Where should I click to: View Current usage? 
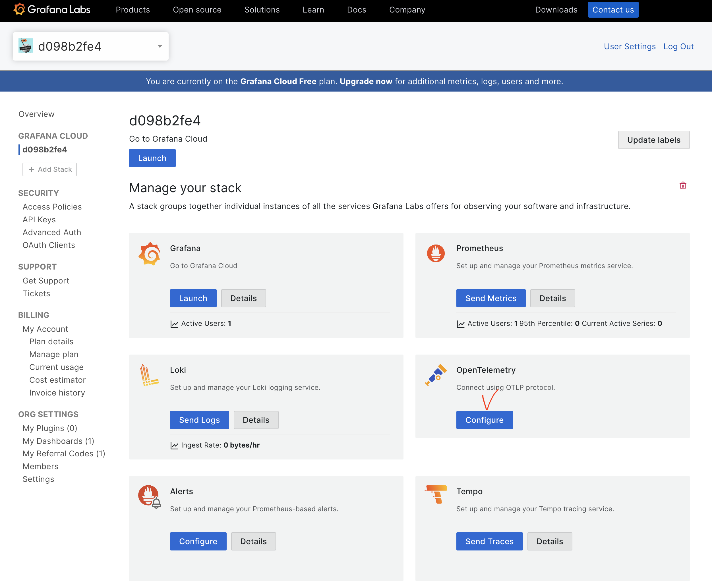[x=57, y=367]
